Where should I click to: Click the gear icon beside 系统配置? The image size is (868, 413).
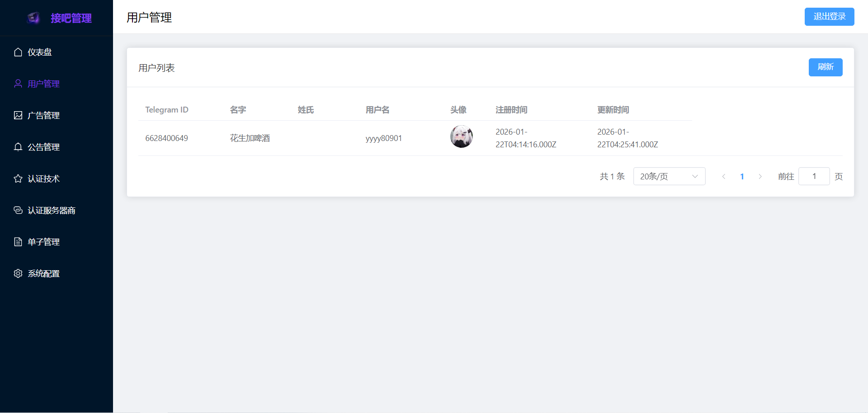pos(18,274)
